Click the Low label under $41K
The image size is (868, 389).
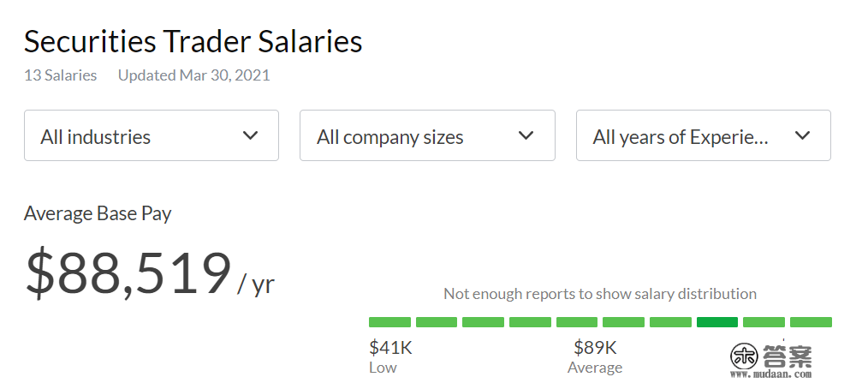click(x=383, y=368)
